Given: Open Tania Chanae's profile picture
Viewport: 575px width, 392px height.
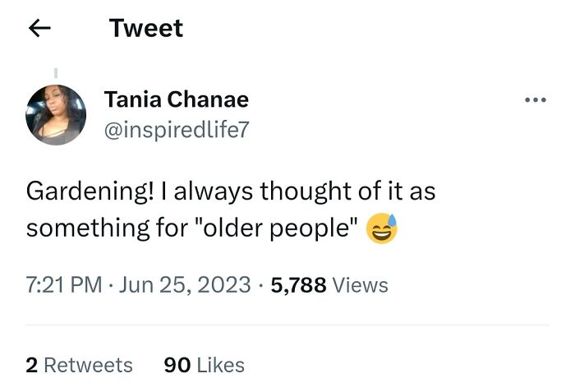Looking at the screenshot, I should (56, 115).
